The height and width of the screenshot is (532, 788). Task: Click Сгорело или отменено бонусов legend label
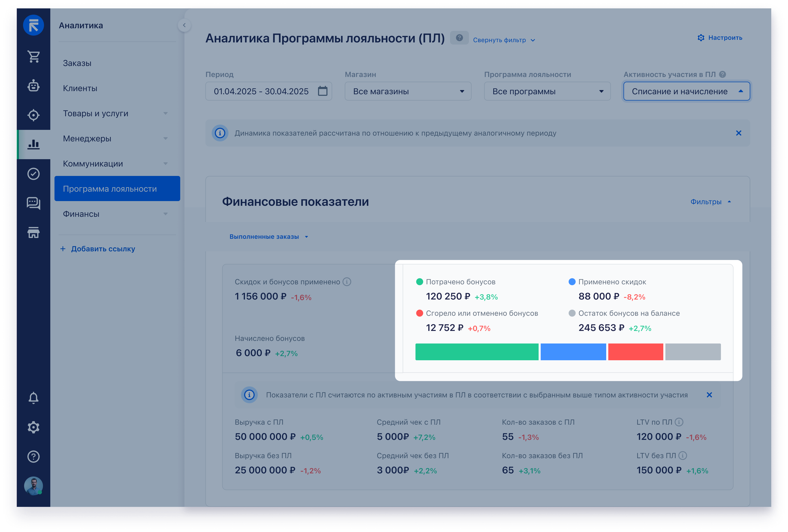(482, 313)
